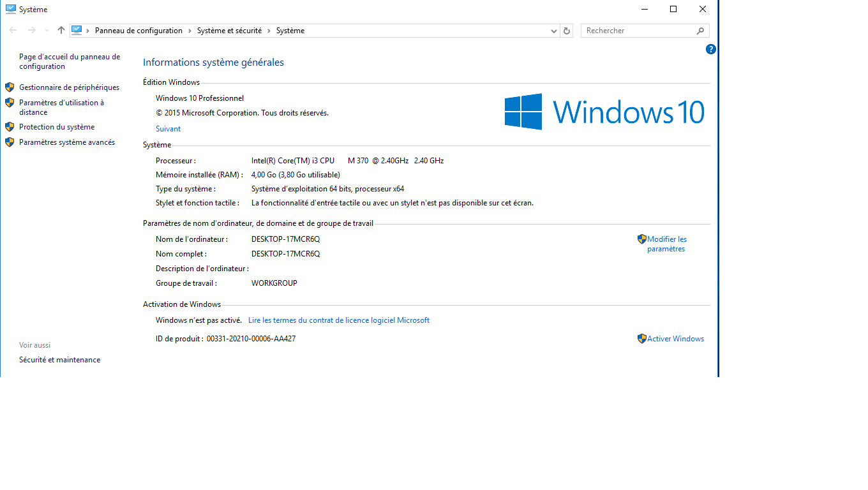This screenshot has height=490, width=868.
Task: Click the Système window title icon
Action: 10,9
